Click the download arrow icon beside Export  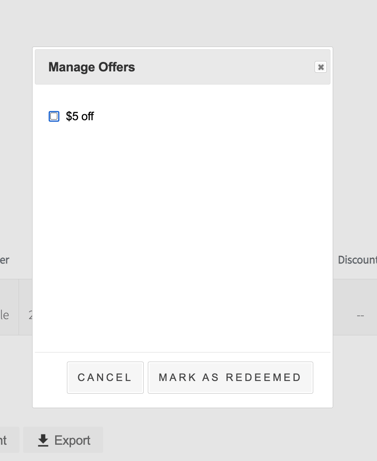tap(43, 440)
